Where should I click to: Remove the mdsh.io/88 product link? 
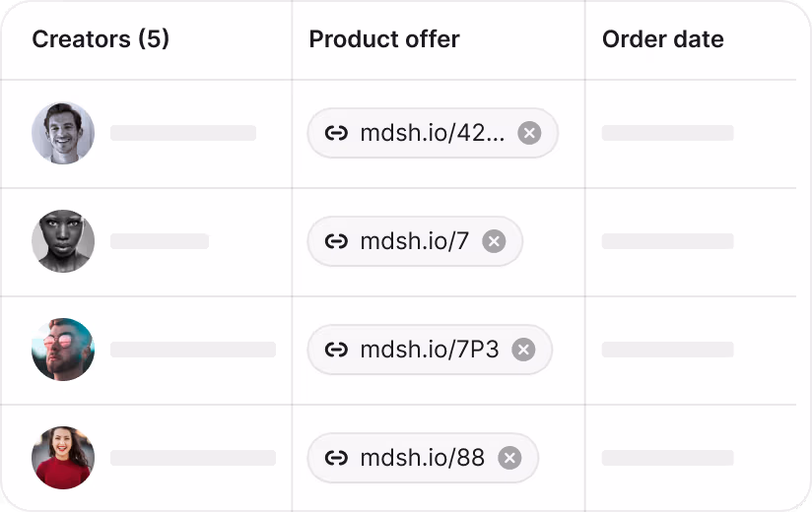[509, 458]
